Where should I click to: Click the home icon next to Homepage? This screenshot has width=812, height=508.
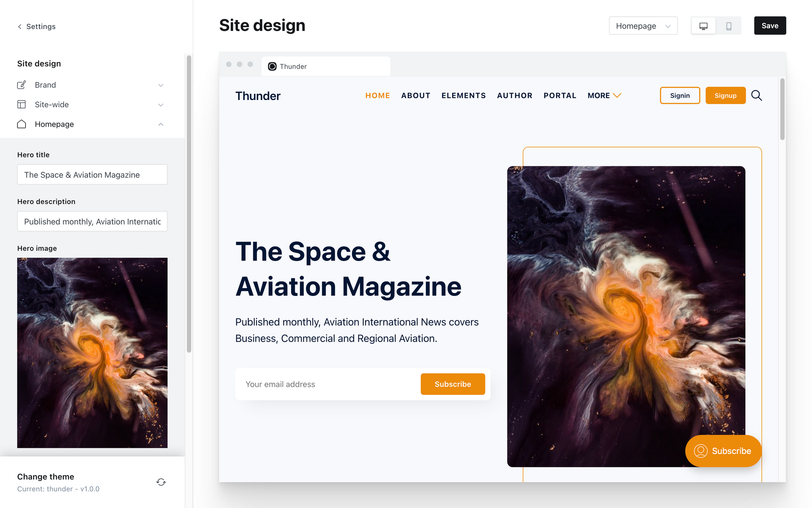click(x=22, y=124)
